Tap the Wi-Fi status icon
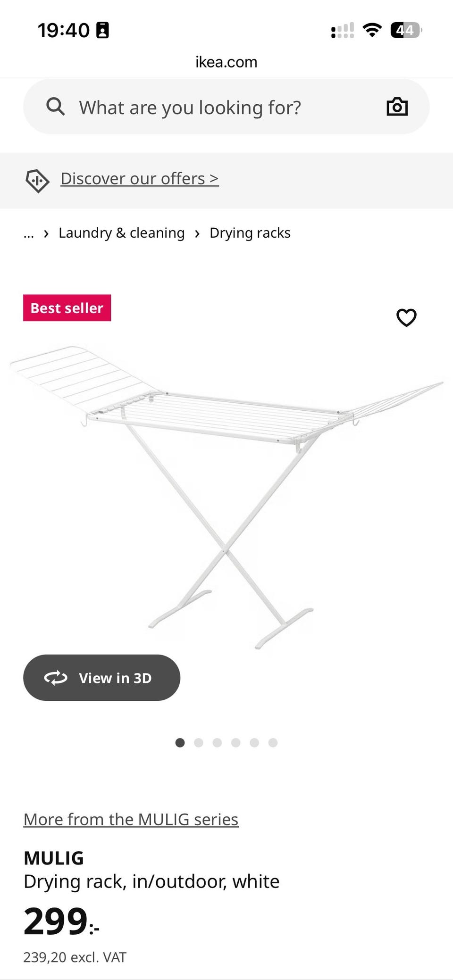453x980 pixels. click(372, 30)
